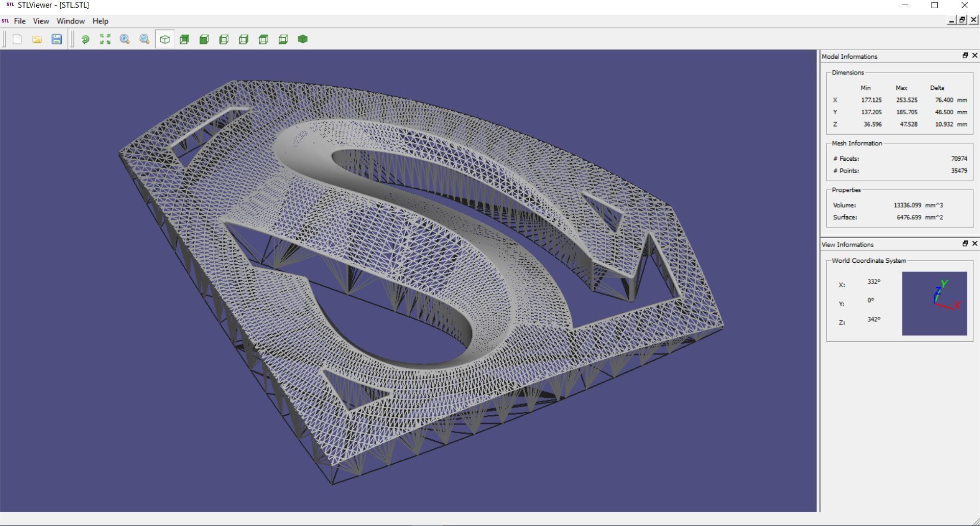
Task: Close the Model Informations panel
Action: pyautogui.click(x=975, y=55)
